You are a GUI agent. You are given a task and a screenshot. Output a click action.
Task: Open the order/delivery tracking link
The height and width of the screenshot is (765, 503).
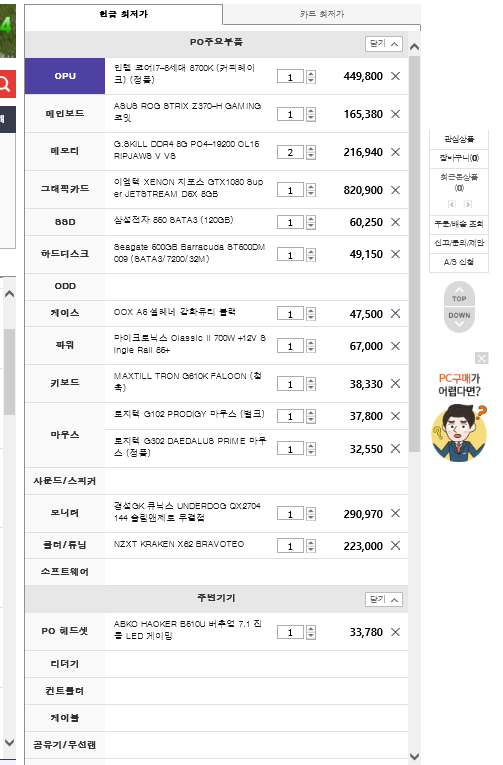tap(459, 224)
